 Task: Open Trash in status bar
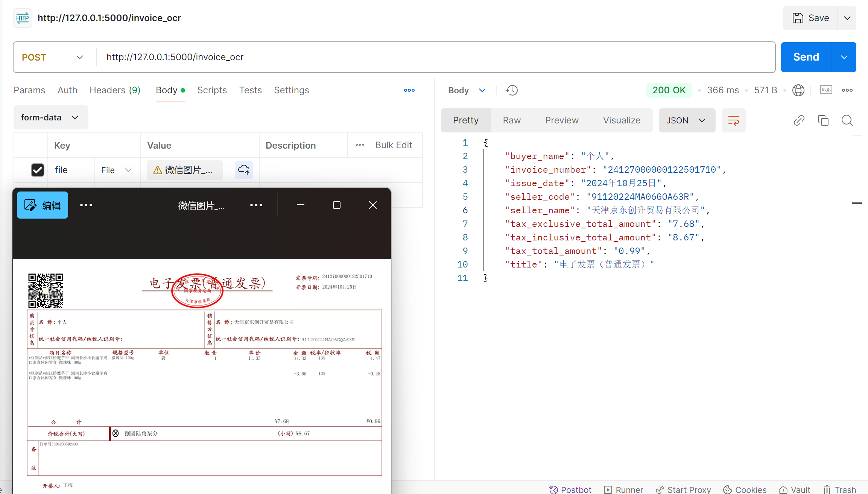pos(839,489)
